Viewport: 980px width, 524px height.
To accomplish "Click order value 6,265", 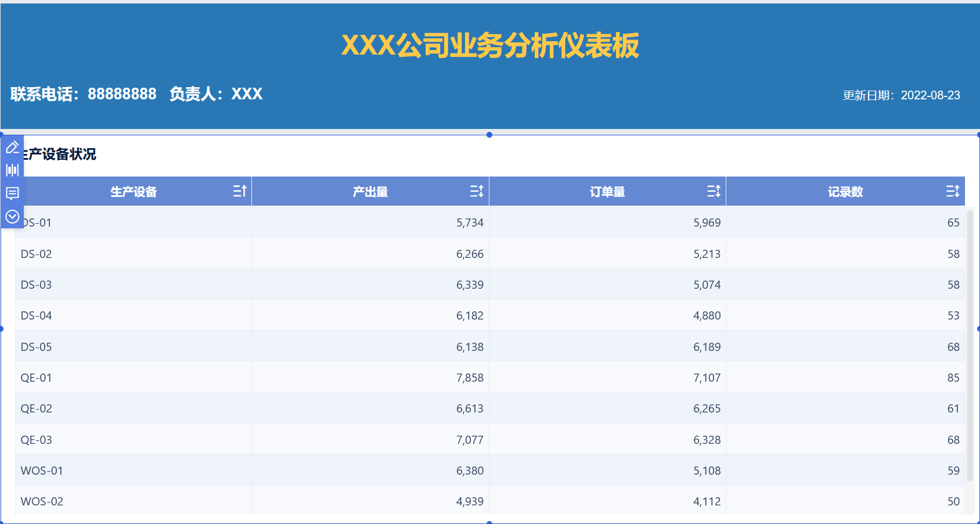I will [x=707, y=408].
